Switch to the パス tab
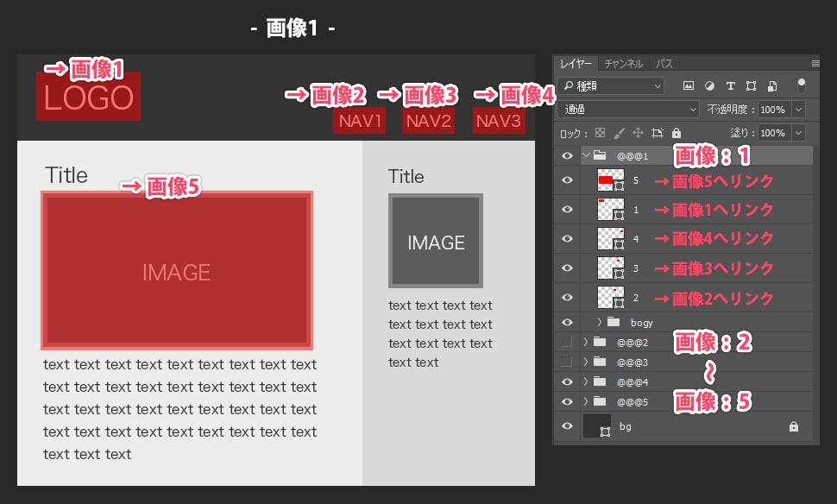This screenshot has height=504, width=837. pyautogui.click(x=664, y=64)
